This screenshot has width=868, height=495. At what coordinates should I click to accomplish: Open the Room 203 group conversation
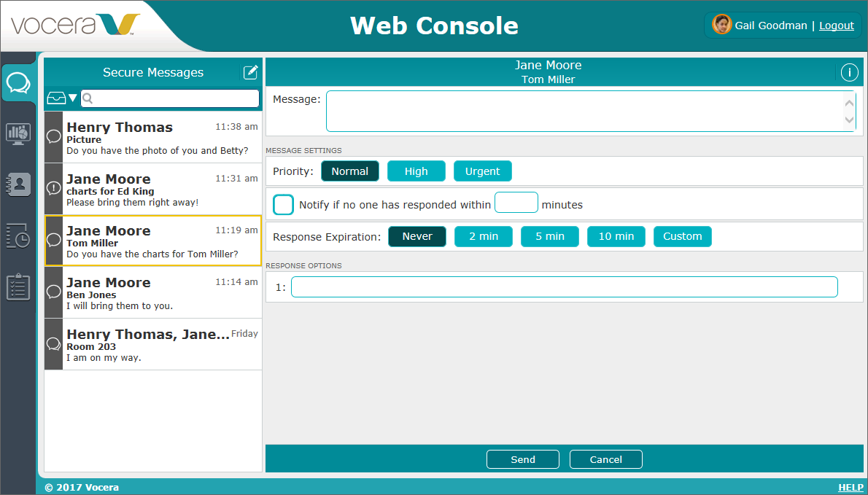click(x=152, y=344)
